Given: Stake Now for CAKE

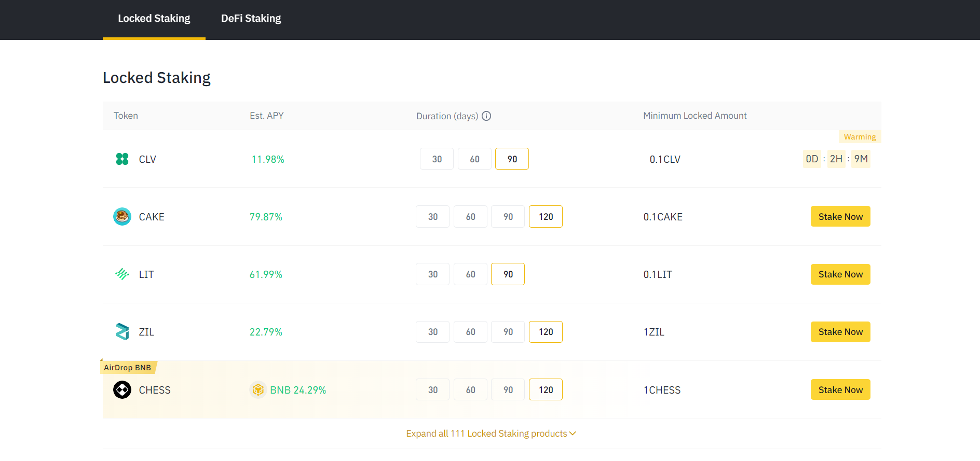Looking at the screenshot, I should tap(840, 216).
